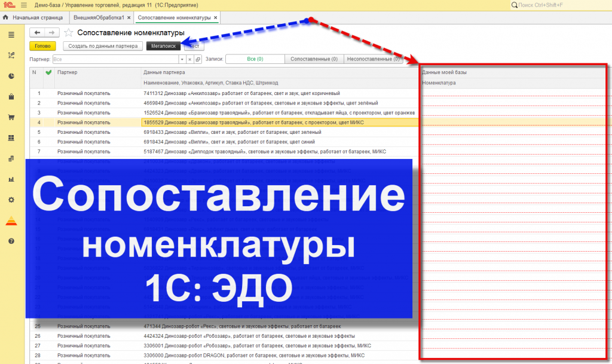Select the Сопоставление номенклатуры tab

tap(174, 17)
